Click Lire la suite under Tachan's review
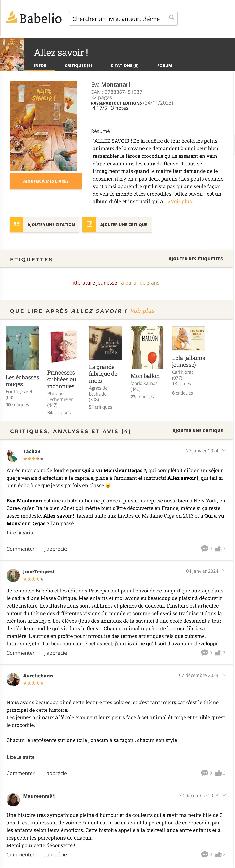Screen dimensions: 235x868 21,532
